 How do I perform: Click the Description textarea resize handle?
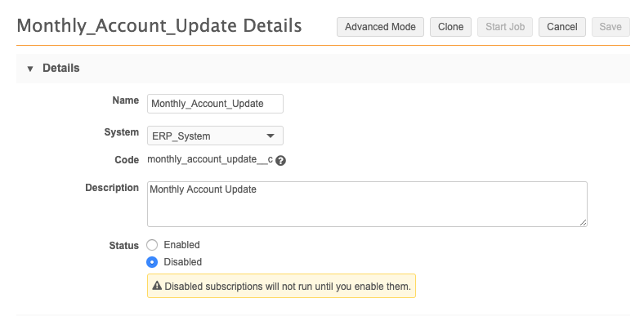click(584, 222)
